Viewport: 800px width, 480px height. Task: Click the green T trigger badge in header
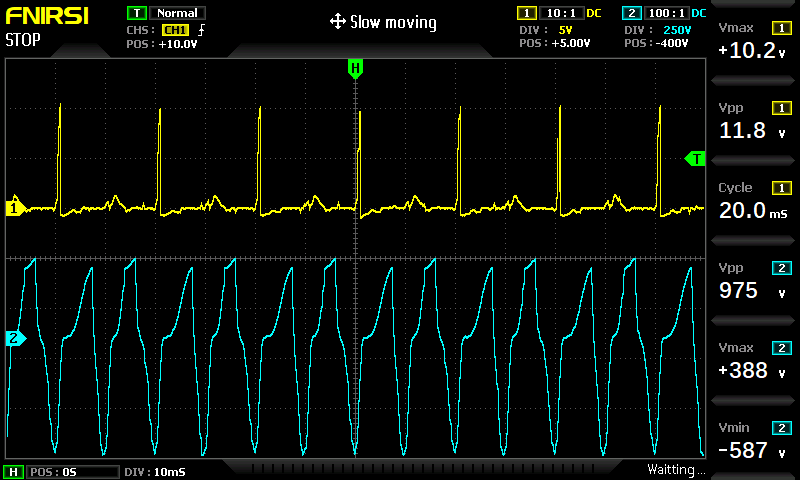pos(136,13)
